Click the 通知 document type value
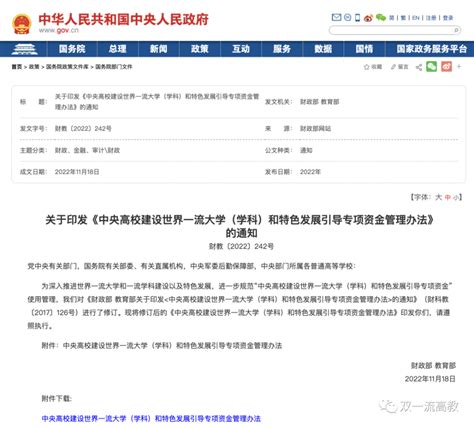This screenshot has height=427, width=474. pos(306,150)
